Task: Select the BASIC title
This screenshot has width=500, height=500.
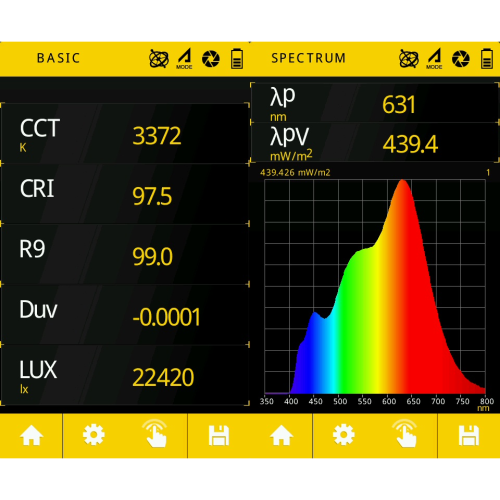Action: coord(58,58)
